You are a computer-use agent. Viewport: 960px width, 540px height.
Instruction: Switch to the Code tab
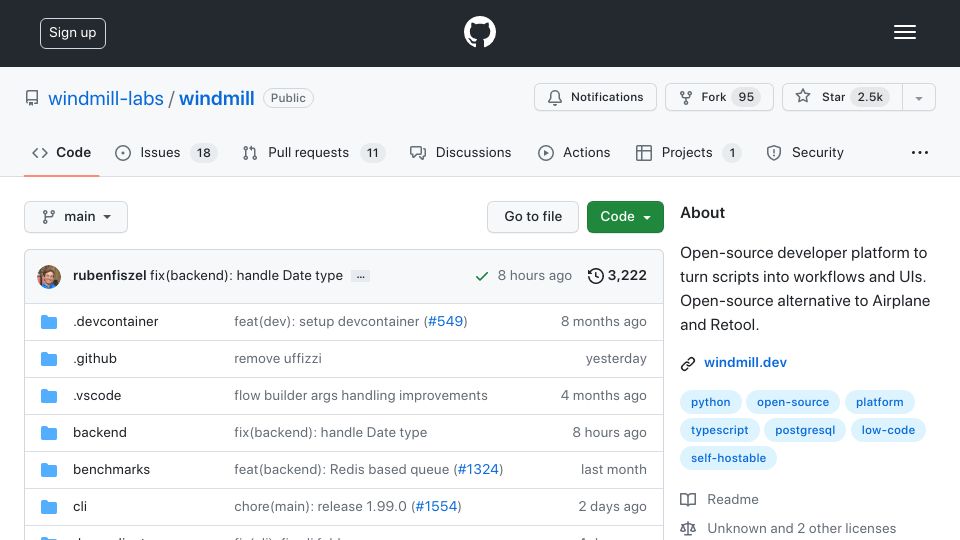62,152
